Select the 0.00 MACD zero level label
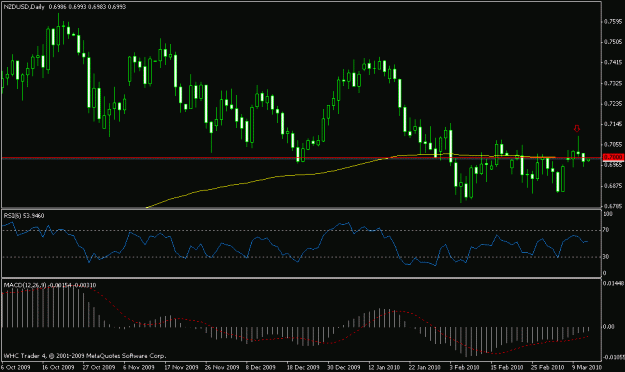This screenshot has height=372, width=625. click(x=609, y=327)
